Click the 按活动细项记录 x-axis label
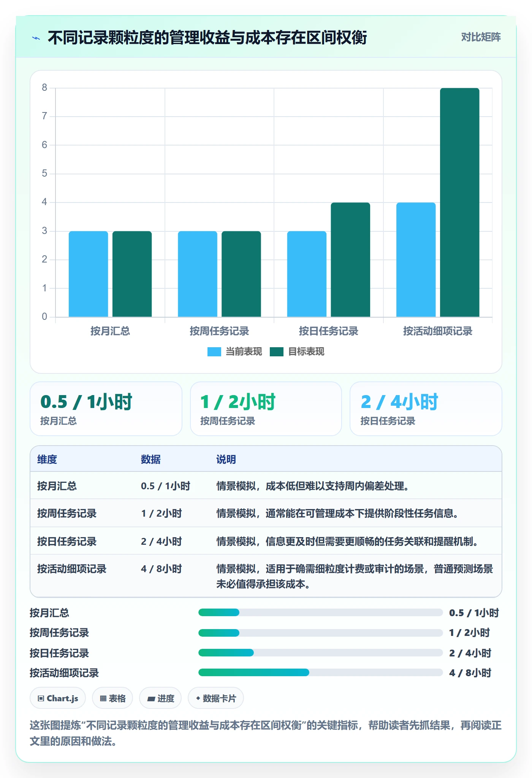532x778 pixels. [x=438, y=331]
